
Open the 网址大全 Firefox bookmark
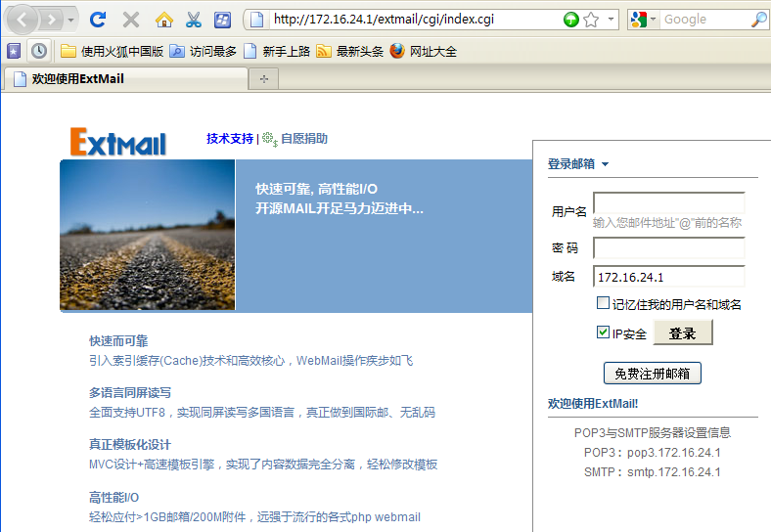pos(424,51)
